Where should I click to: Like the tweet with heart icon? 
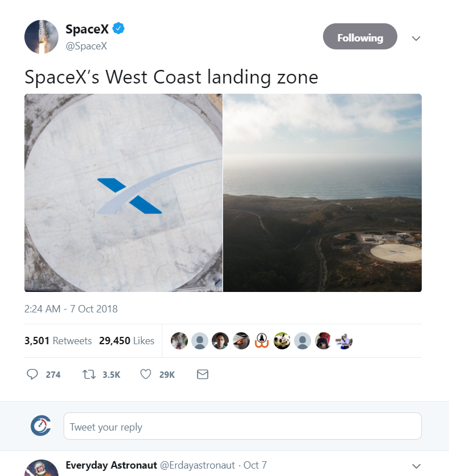tap(145, 374)
